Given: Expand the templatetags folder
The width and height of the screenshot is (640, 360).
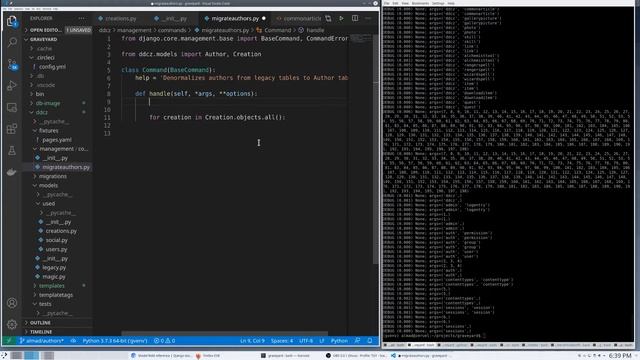Looking at the screenshot, I should coord(56,295).
